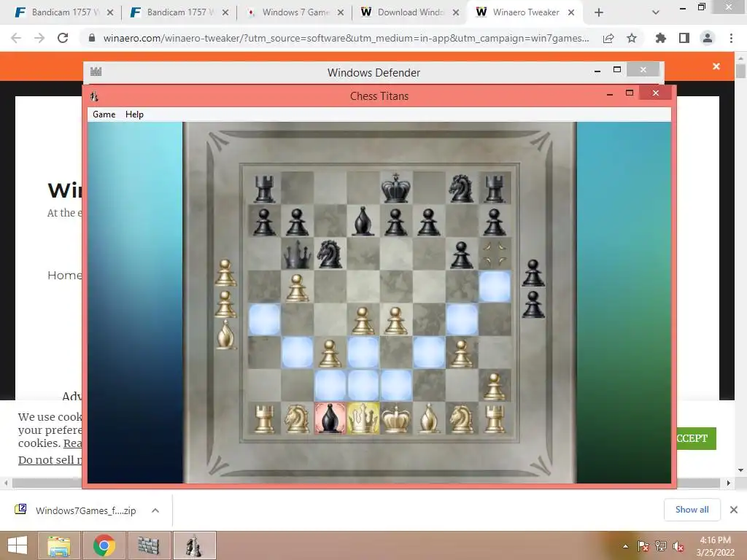Screen dimensions: 747x560
Task: Open the Game menu in Chess Titans
Action: pos(104,114)
